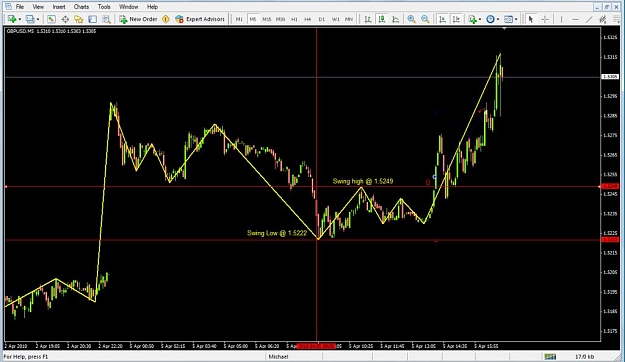This screenshot has height=362, width=625.
Task: Open the View menu
Action: [x=38, y=7]
